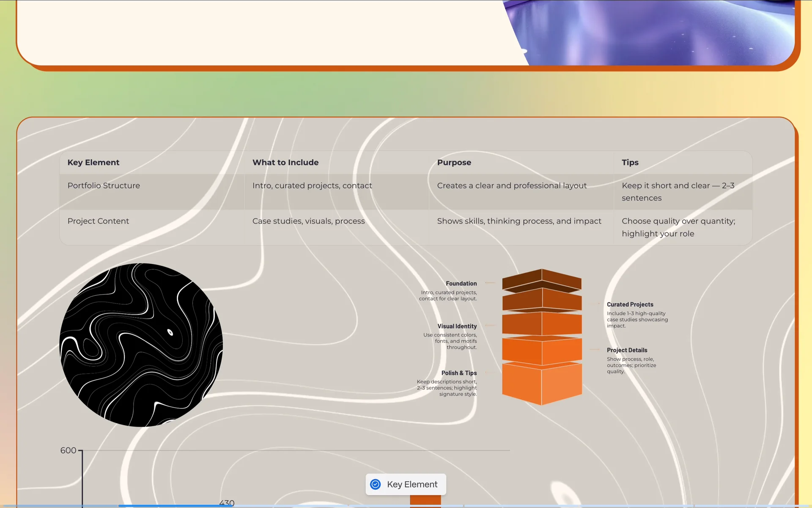The width and height of the screenshot is (812, 508).
Task: Select the Curated Projects heading
Action: (x=630, y=304)
